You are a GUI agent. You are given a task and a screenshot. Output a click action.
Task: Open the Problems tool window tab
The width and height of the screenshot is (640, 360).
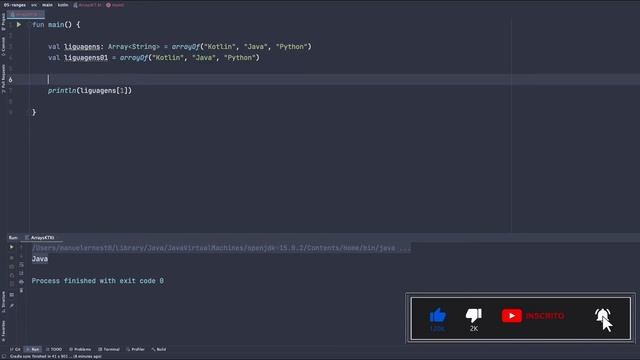80,349
